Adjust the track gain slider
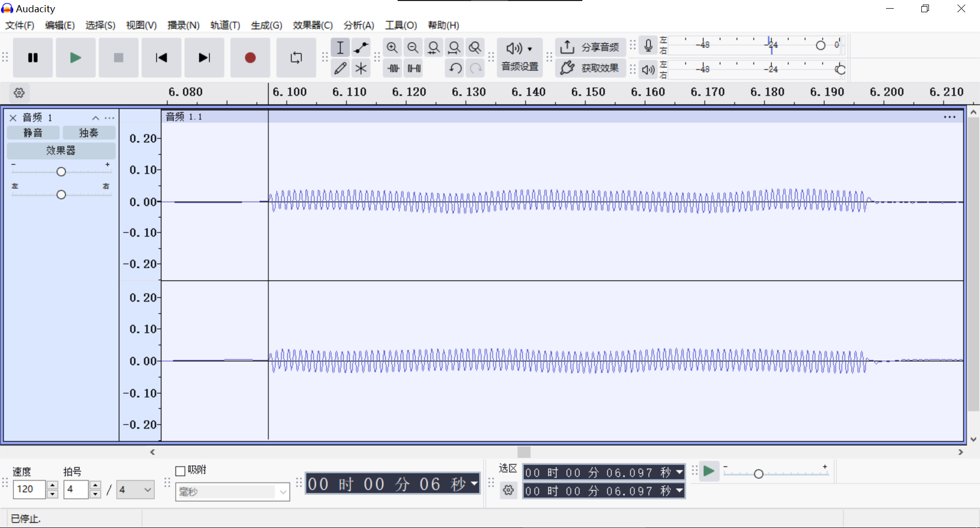This screenshot has width=980, height=528. (61, 171)
